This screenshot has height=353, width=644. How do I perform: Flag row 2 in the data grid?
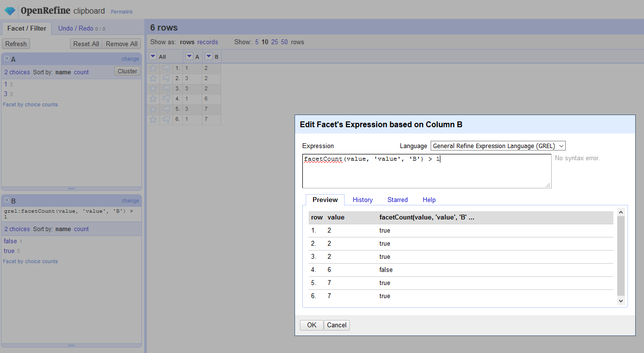[x=166, y=78]
